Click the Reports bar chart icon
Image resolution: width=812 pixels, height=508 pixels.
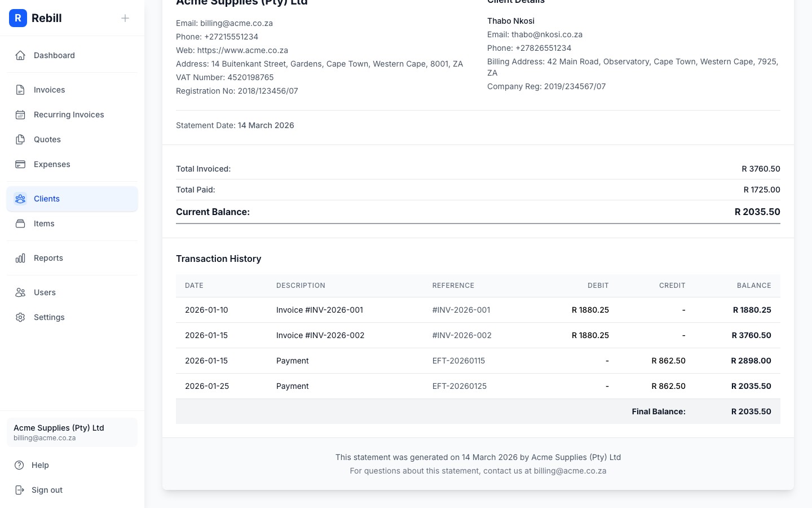pos(20,258)
